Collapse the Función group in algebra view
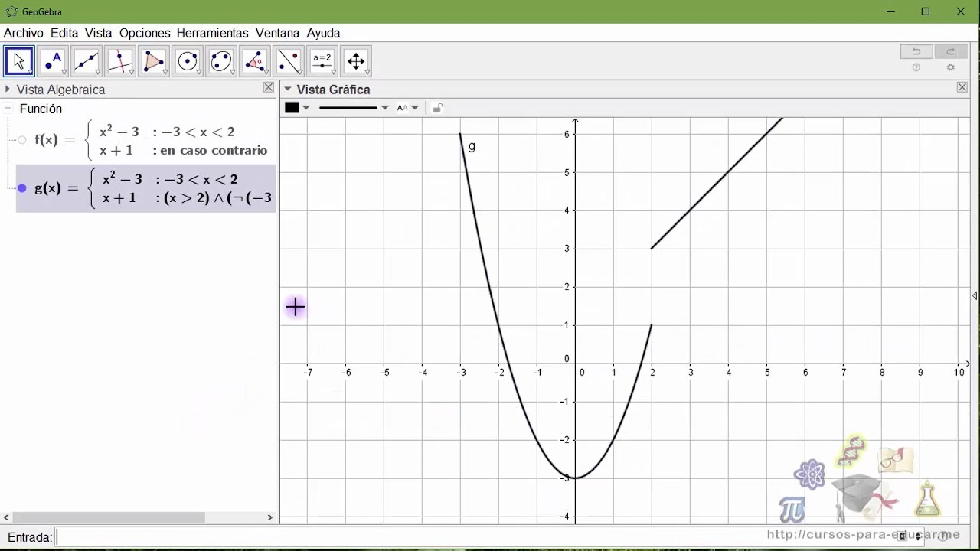This screenshot has height=551, width=980. (8, 109)
